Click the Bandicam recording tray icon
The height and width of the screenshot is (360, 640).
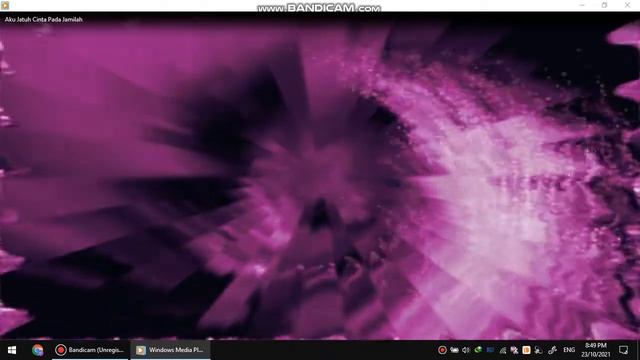coord(442,350)
